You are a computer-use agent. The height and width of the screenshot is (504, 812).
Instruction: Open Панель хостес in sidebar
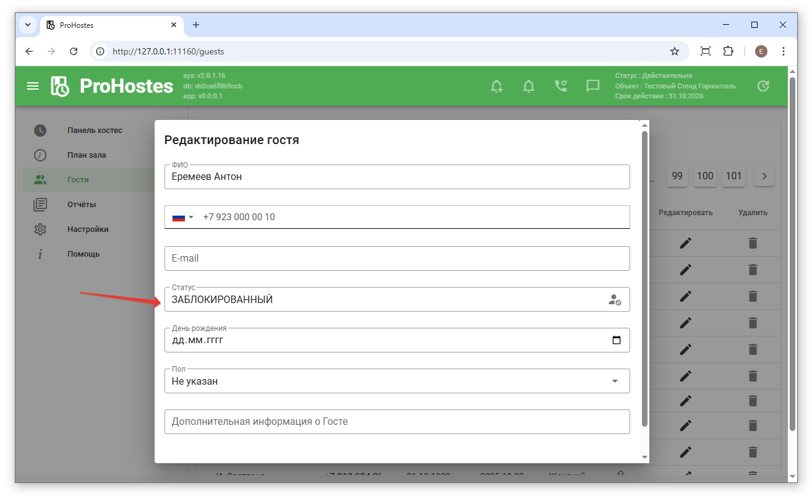[95, 130]
